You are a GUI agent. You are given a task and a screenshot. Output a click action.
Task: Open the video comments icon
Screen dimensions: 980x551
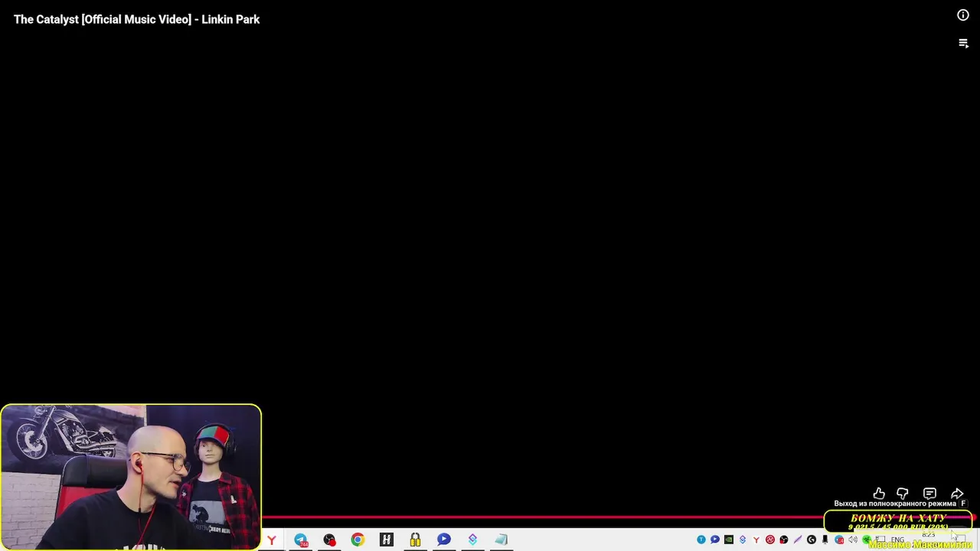pyautogui.click(x=929, y=494)
